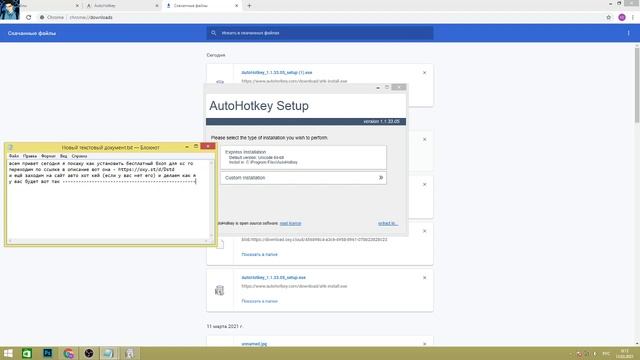
Task: Click the extract to... link
Action: click(x=388, y=223)
